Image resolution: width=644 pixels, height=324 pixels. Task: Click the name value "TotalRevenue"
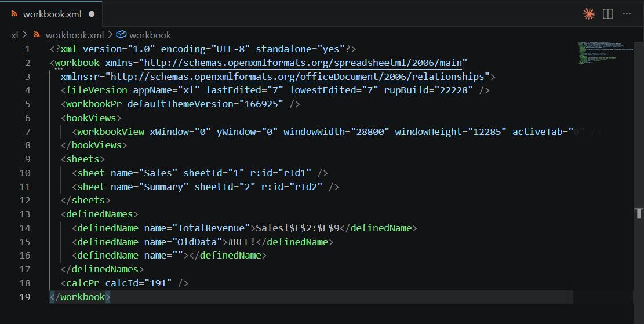pos(210,228)
